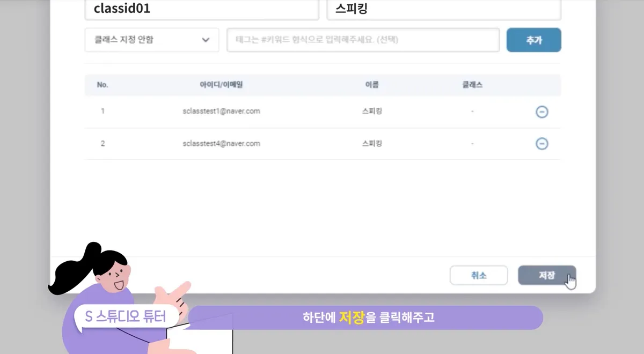The width and height of the screenshot is (644, 354).
Task: Remove the sclasstest4@naver.com row with minus icon
Action: tap(542, 144)
